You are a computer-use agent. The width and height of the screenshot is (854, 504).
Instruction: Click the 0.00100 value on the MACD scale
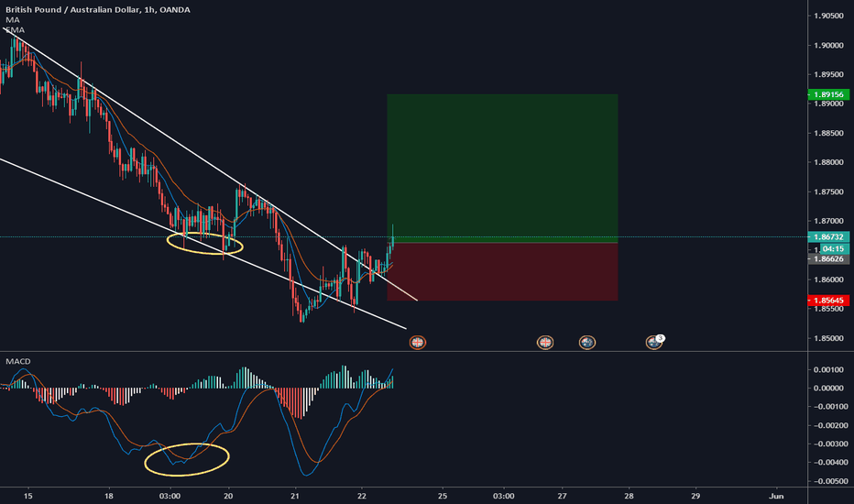pos(828,369)
